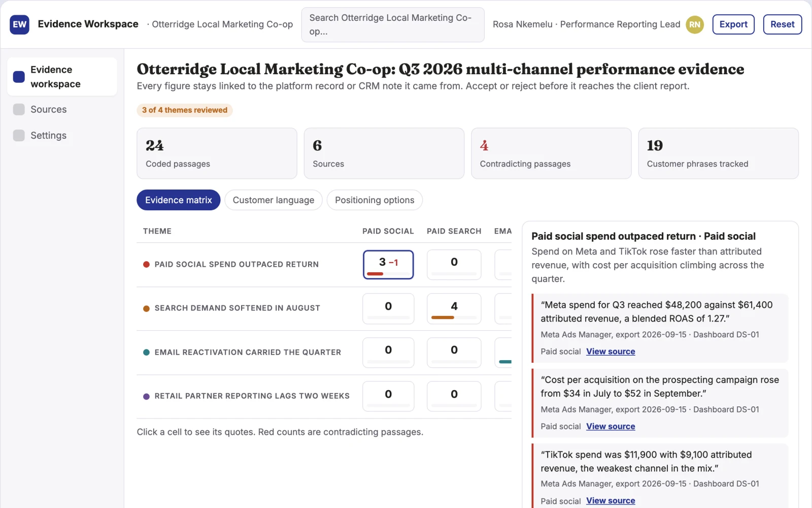The image size is (812, 508).
Task: Click the 6 Sources stat card
Action: point(384,153)
